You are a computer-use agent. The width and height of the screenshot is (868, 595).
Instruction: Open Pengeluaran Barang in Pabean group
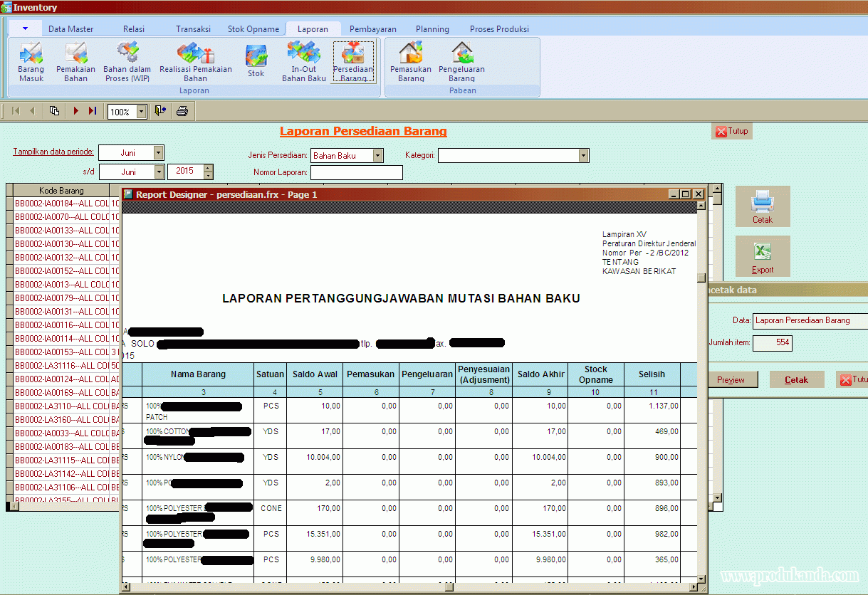pyautogui.click(x=461, y=61)
